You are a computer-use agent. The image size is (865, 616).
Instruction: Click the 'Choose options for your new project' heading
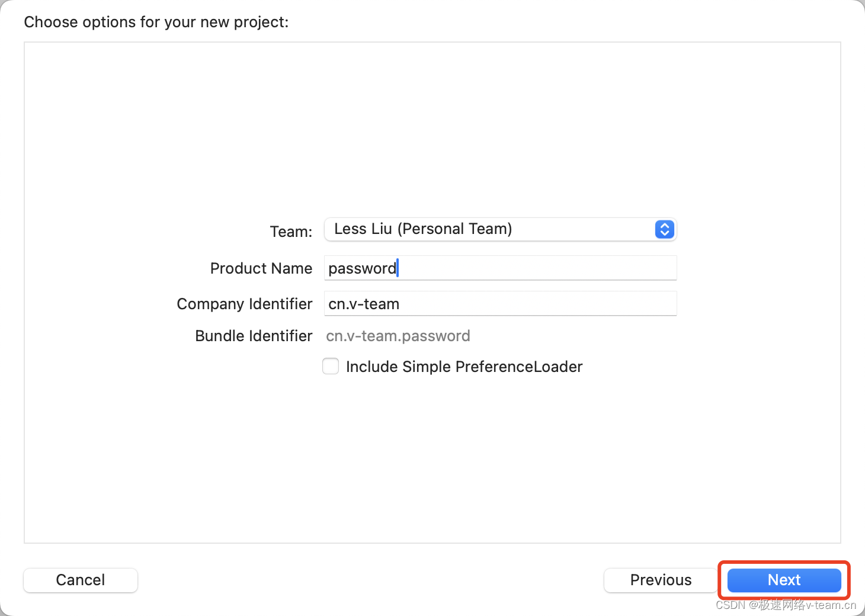pyautogui.click(x=156, y=22)
